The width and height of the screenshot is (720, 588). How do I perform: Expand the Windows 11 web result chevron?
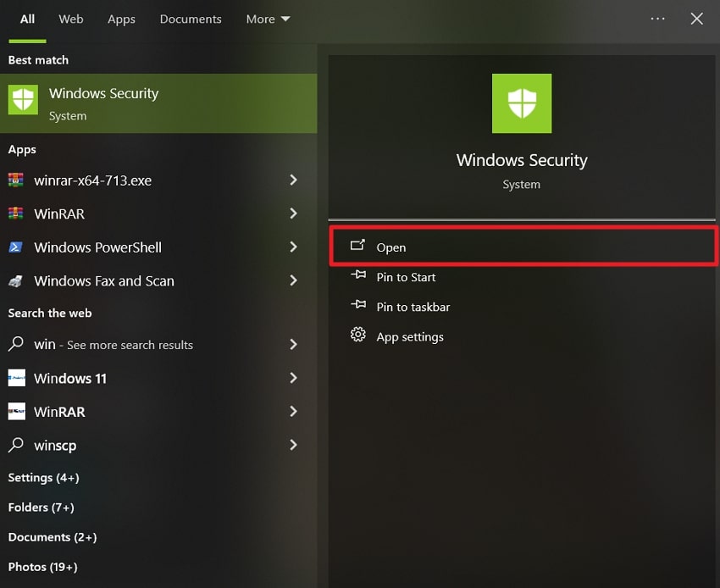[x=293, y=378]
